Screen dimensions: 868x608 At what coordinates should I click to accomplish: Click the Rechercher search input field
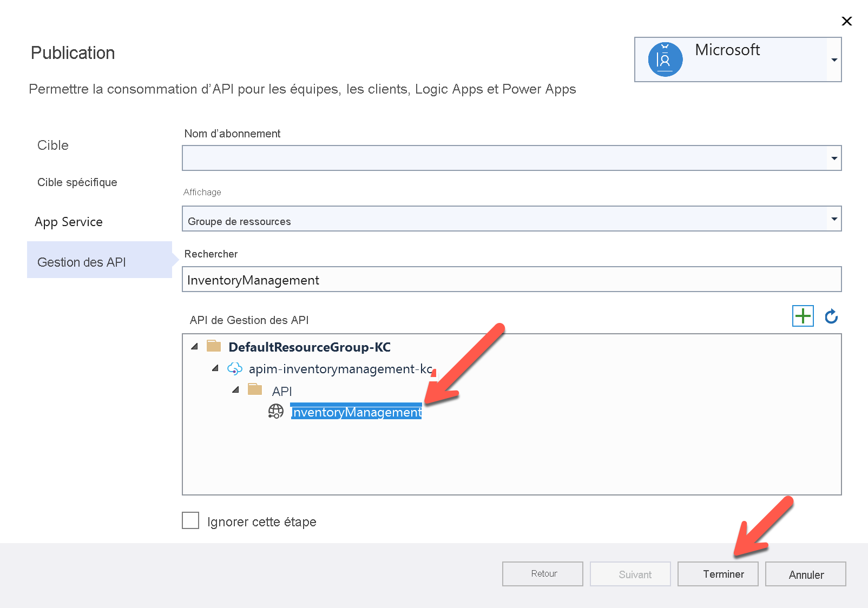tap(512, 279)
